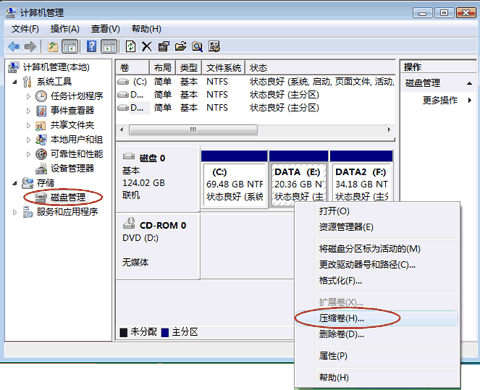Screen dimensions: 480x390
Task: Click the magnifier search toolbar icon
Action: pyautogui.click(x=197, y=47)
